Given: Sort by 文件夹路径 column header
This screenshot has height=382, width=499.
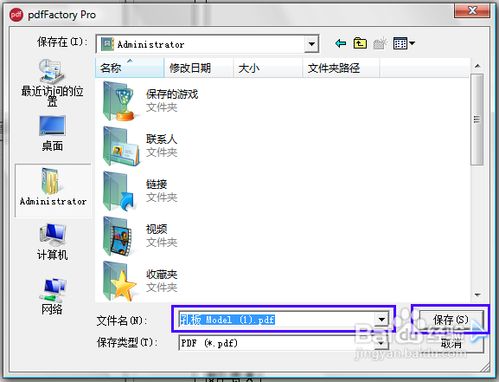Looking at the screenshot, I should click(341, 68).
